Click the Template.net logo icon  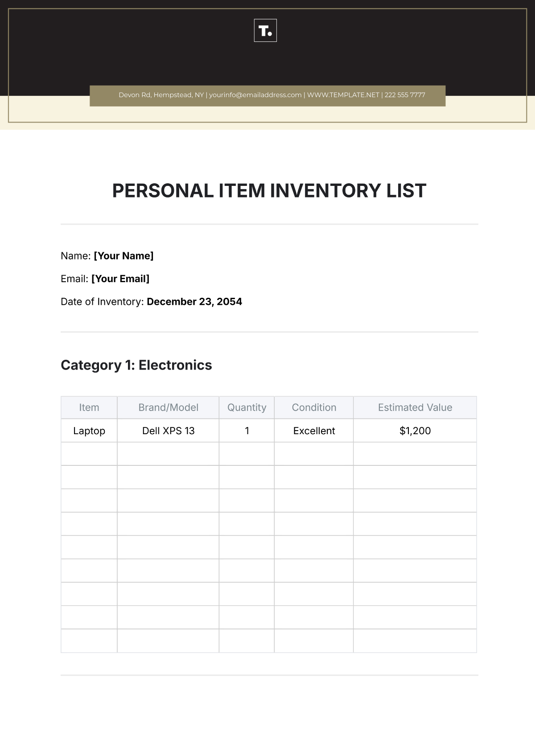[265, 30]
